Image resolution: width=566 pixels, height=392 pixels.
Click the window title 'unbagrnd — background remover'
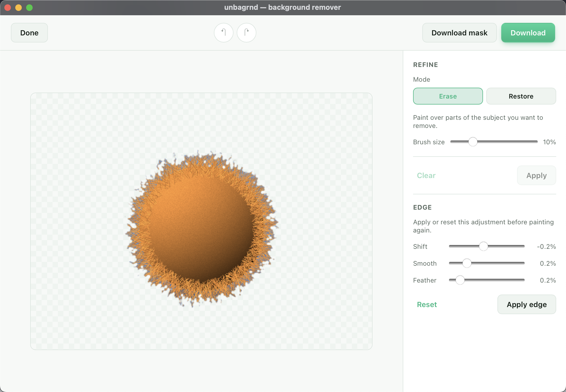[x=282, y=7]
